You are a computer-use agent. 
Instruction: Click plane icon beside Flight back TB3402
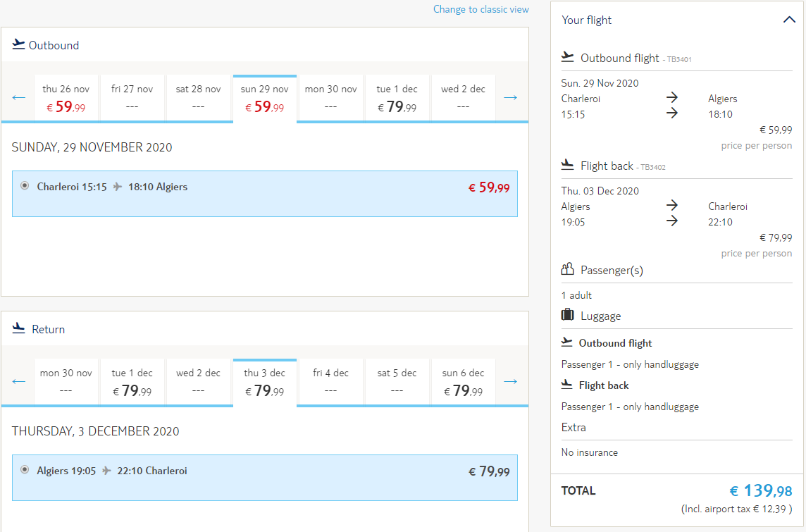[567, 164]
